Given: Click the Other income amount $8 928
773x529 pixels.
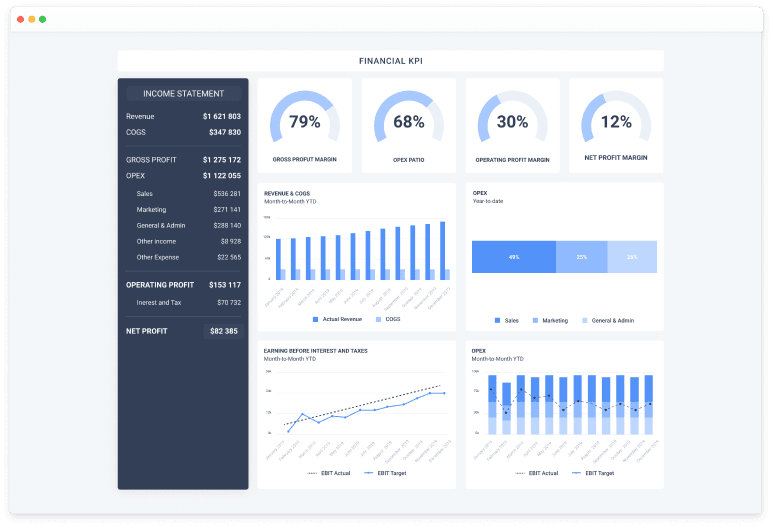Looking at the screenshot, I should [x=231, y=242].
